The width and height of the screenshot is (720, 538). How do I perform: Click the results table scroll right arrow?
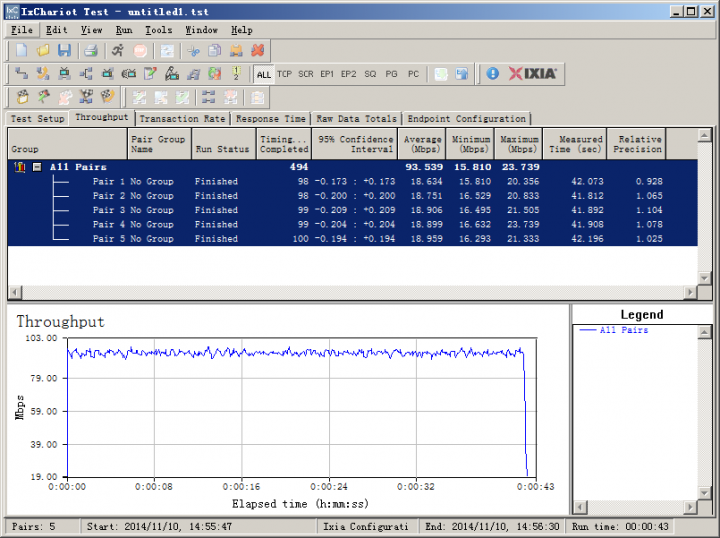pyautogui.click(x=690, y=292)
